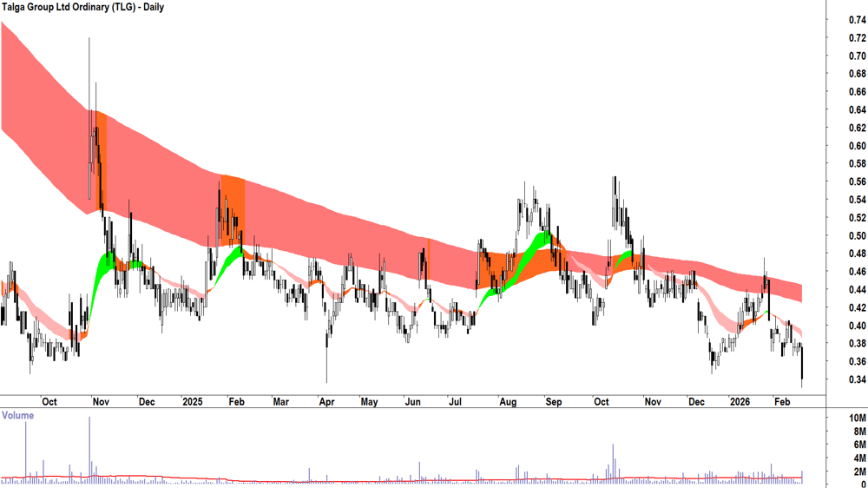Click the chart title Talga Group Ltd Ordinary (TLG) - Daily
The width and height of the screenshot is (868, 488).
(x=82, y=7)
